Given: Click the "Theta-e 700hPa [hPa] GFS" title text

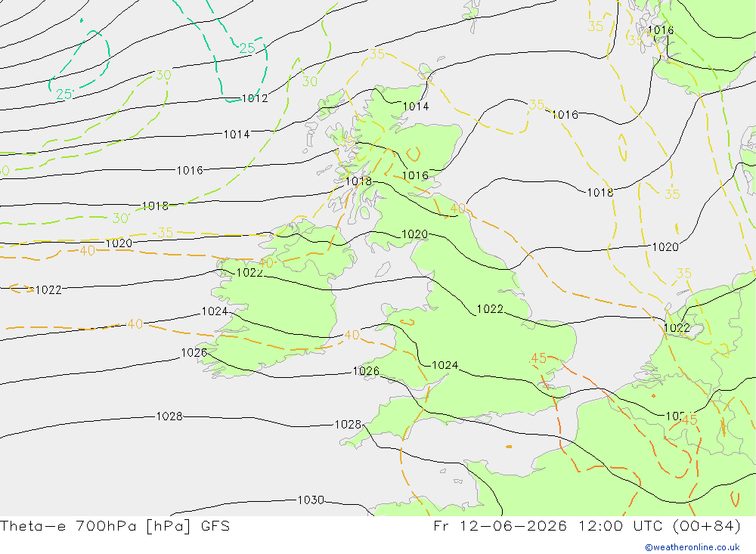Looking at the screenshot, I should click(x=115, y=526).
